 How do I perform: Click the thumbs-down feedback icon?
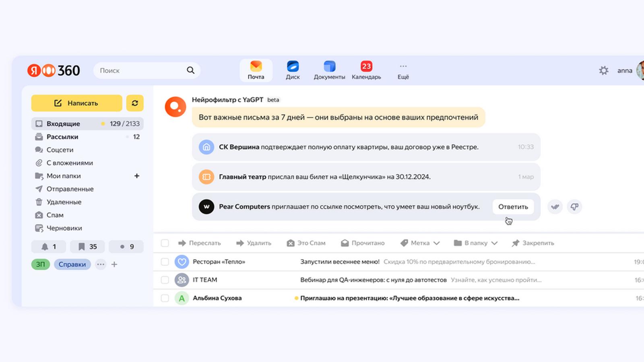(574, 207)
